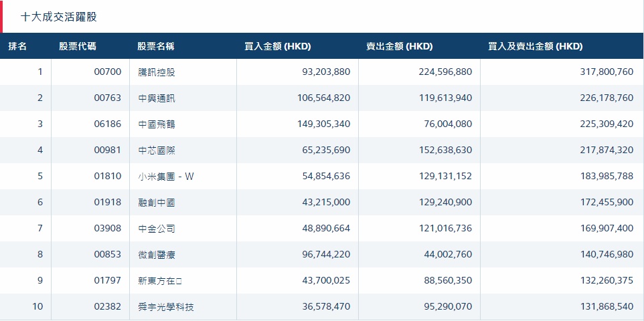Click the 排名 column header
The width and height of the screenshot is (644, 321).
[17, 46]
